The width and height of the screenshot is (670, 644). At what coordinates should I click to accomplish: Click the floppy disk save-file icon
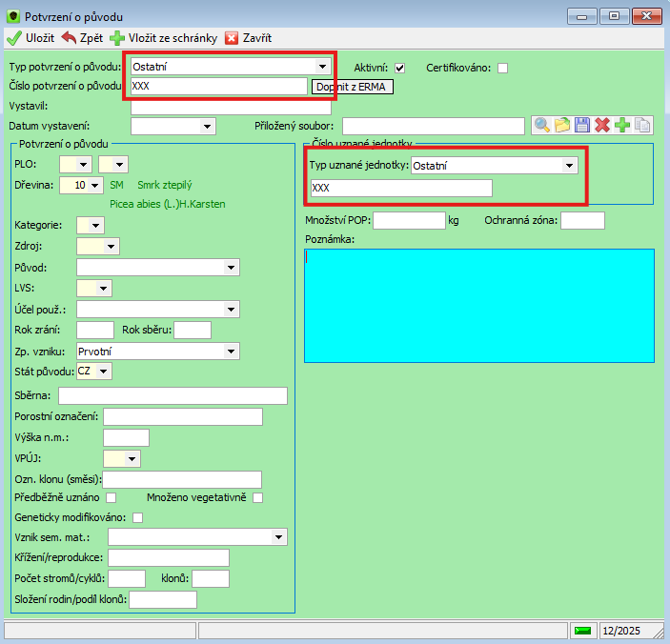(x=581, y=126)
